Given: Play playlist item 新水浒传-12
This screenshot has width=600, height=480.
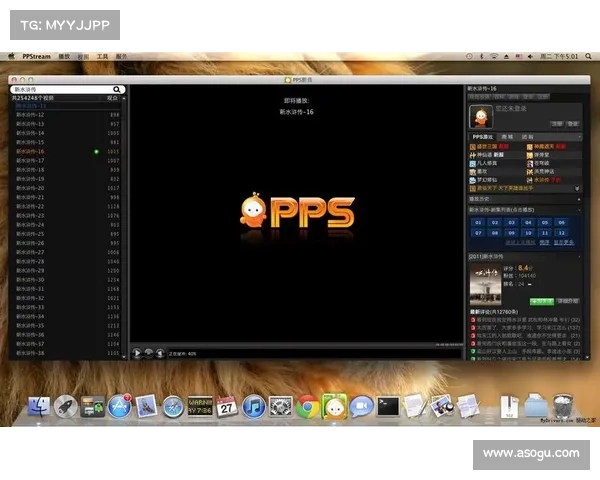Looking at the screenshot, I should (67, 115).
